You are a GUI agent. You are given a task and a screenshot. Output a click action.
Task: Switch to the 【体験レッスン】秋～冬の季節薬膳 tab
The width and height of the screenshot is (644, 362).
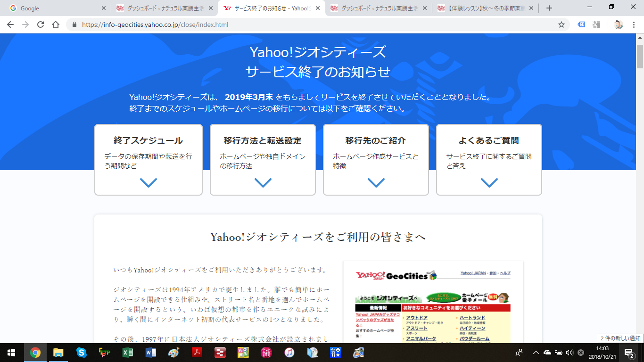pyautogui.click(x=485, y=8)
